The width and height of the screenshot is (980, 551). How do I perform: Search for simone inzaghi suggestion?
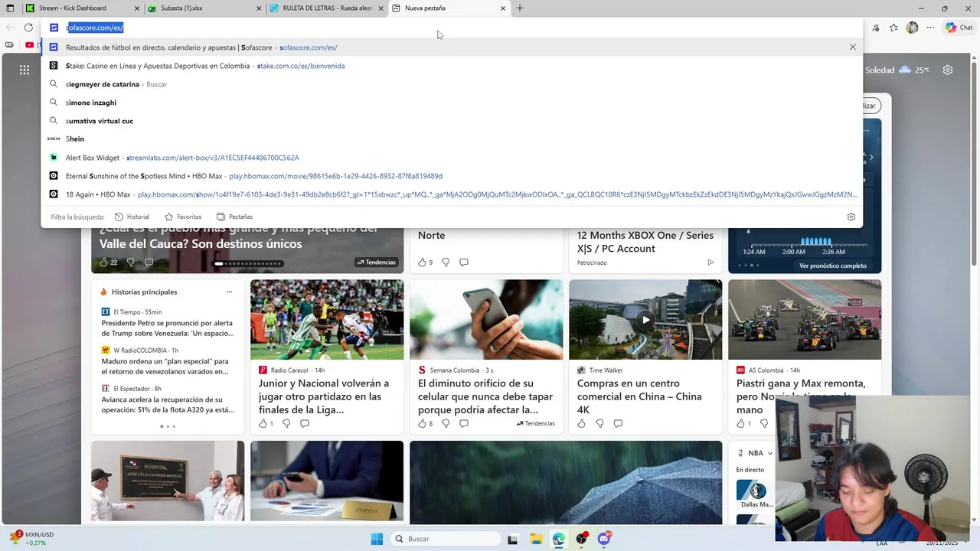click(x=452, y=103)
